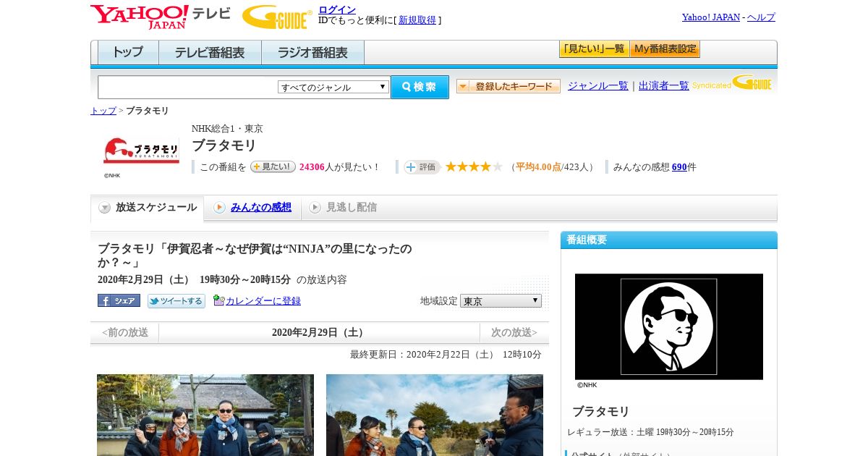Click the 2020年2月29日（土） date bar

click(x=319, y=333)
